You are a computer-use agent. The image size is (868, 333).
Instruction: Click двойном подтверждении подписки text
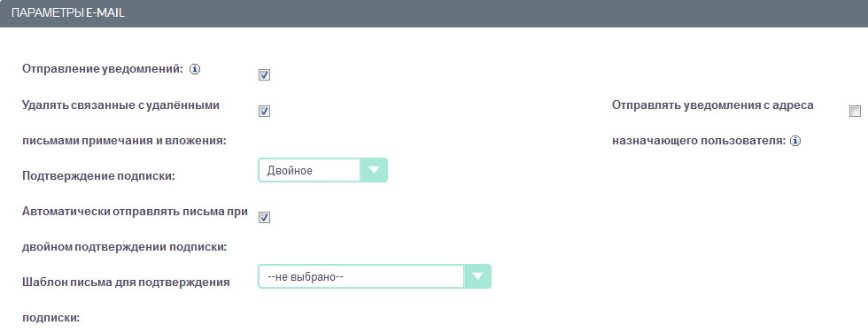point(125,247)
